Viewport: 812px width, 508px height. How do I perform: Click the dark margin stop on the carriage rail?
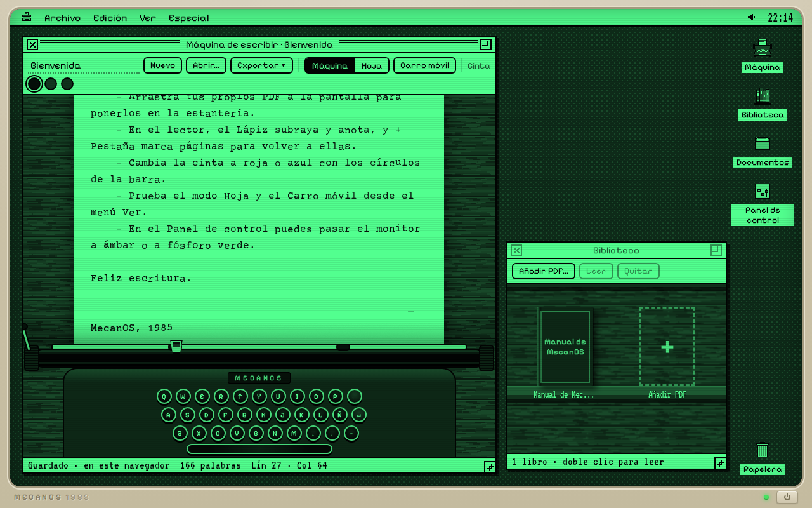[x=343, y=347]
